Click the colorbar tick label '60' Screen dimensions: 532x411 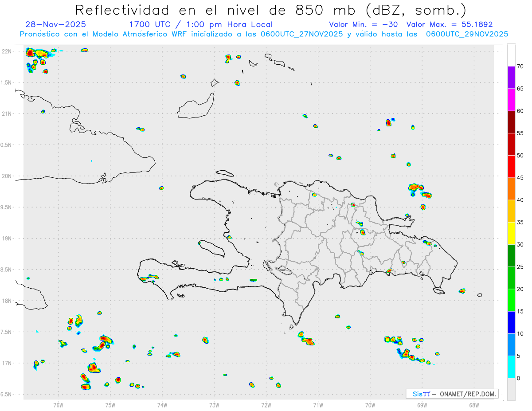coord(520,111)
